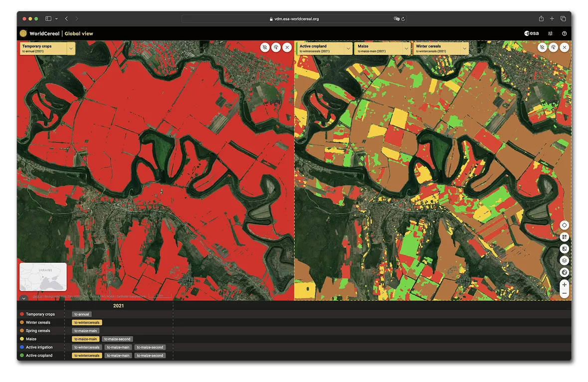Open the help question mark icon
Viewport: 588px width, 382px height.
click(564, 33)
